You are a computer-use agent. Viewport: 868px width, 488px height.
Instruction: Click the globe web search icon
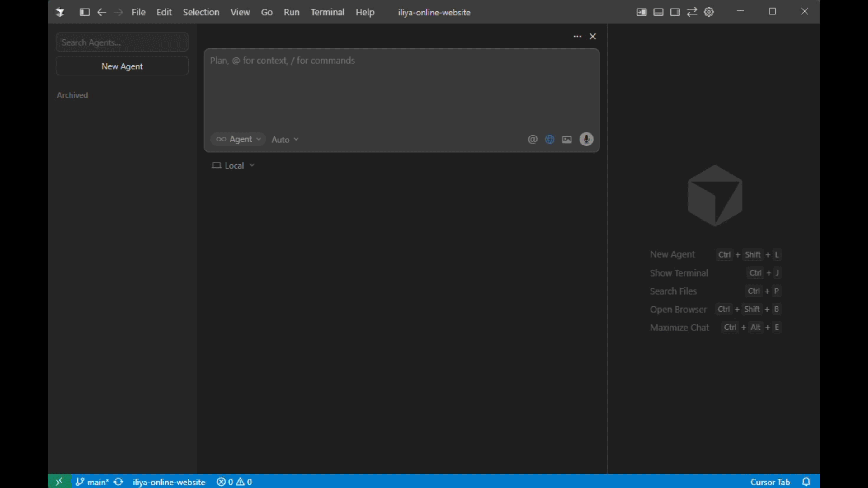click(550, 140)
